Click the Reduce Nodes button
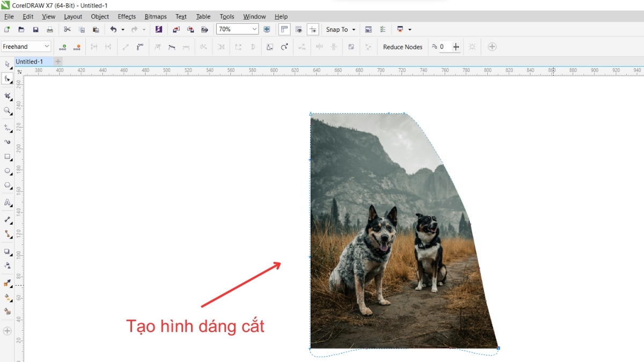 [x=402, y=47]
